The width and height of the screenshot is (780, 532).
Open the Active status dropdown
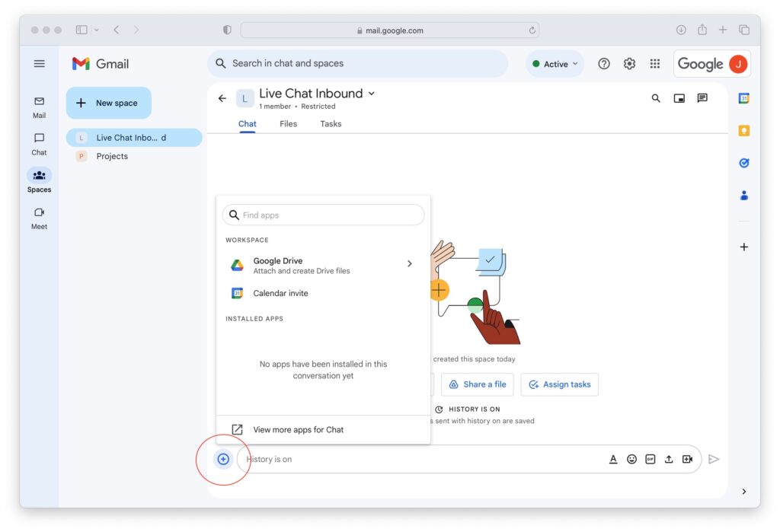click(555, 64)
